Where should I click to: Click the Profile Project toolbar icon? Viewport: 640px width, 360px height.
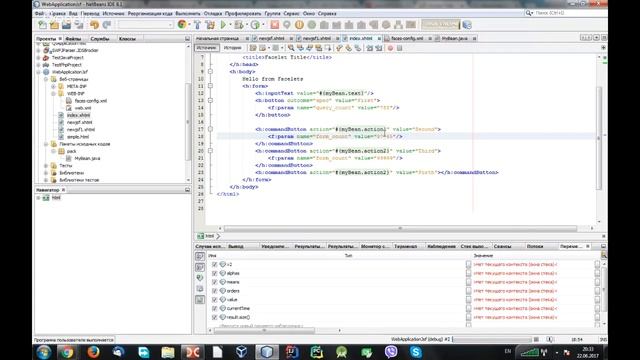point(255,25)
